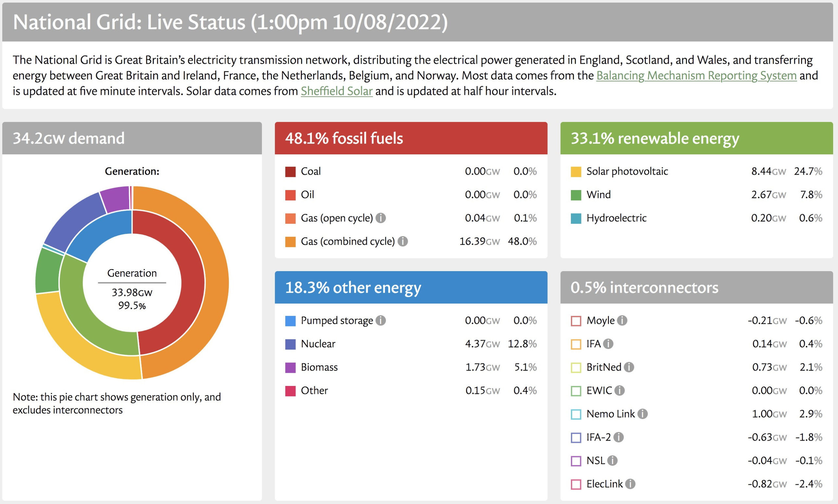Click info icon next to Gas (open cycle)
This screenshot has height=504, width=838.
(x=381, y=218)
